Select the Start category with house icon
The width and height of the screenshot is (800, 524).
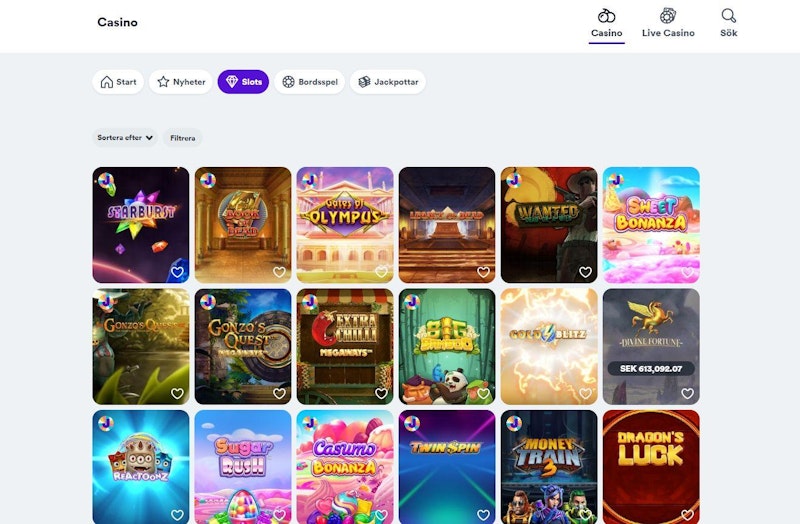(118, 82)
